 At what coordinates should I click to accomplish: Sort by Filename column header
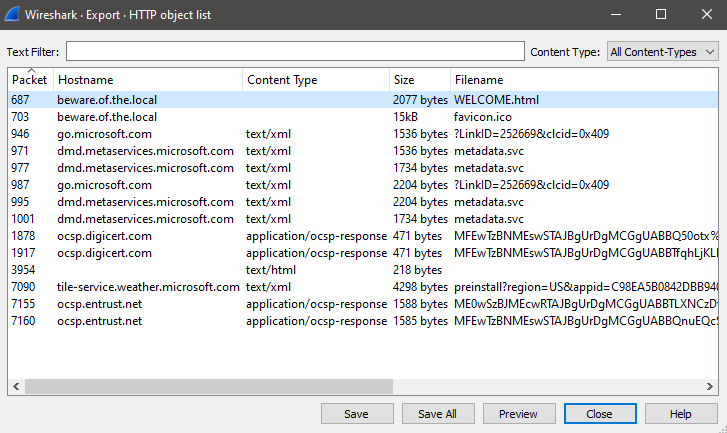point(584,80)
